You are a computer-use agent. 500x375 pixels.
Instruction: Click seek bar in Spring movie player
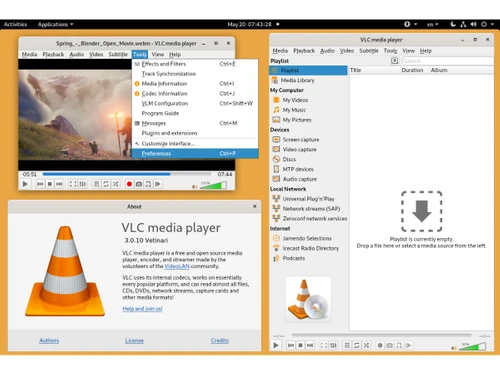click(x=127, y=174)
